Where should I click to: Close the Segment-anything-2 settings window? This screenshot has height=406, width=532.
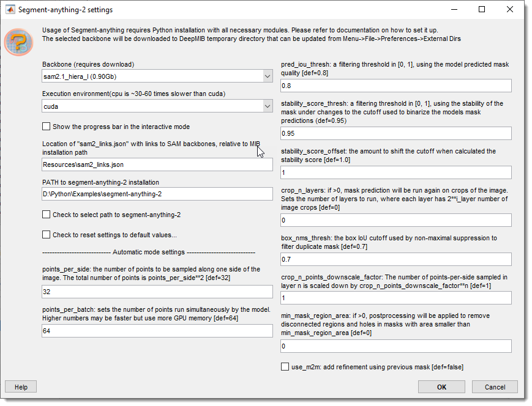click(x=509, y=10)
